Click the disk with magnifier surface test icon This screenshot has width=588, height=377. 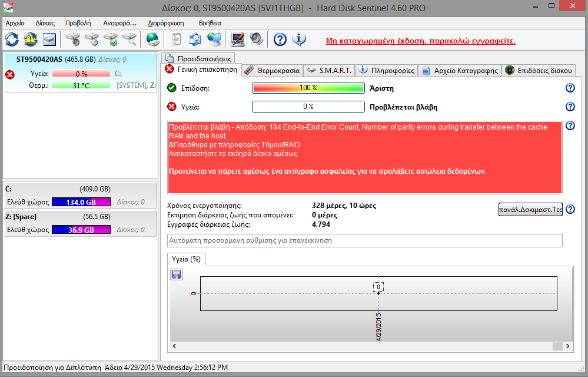pos(129,39)
